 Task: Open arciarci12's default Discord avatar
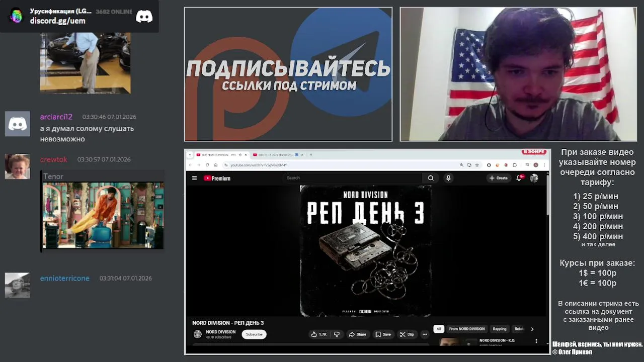[18, 124]
